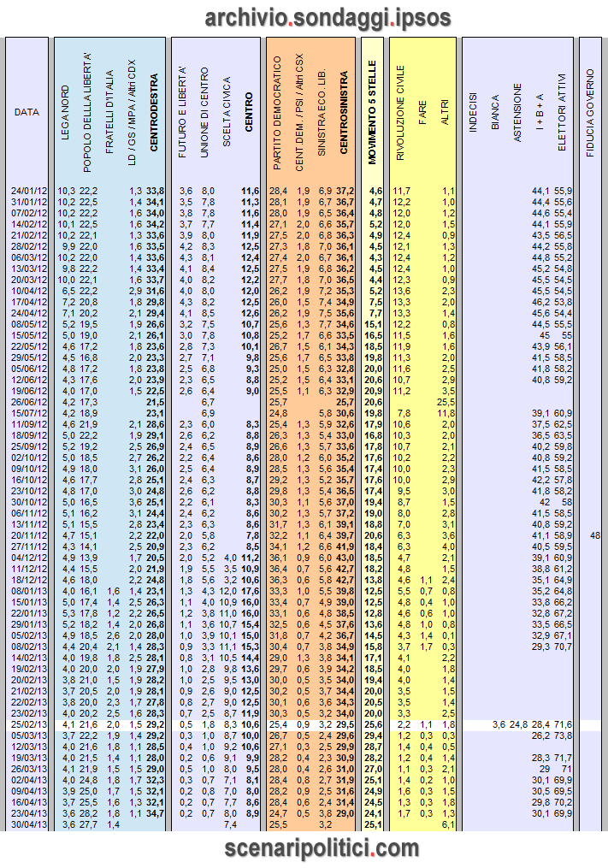Click the date cell 23/04/13
608x868 pixels.
(29, 813)
